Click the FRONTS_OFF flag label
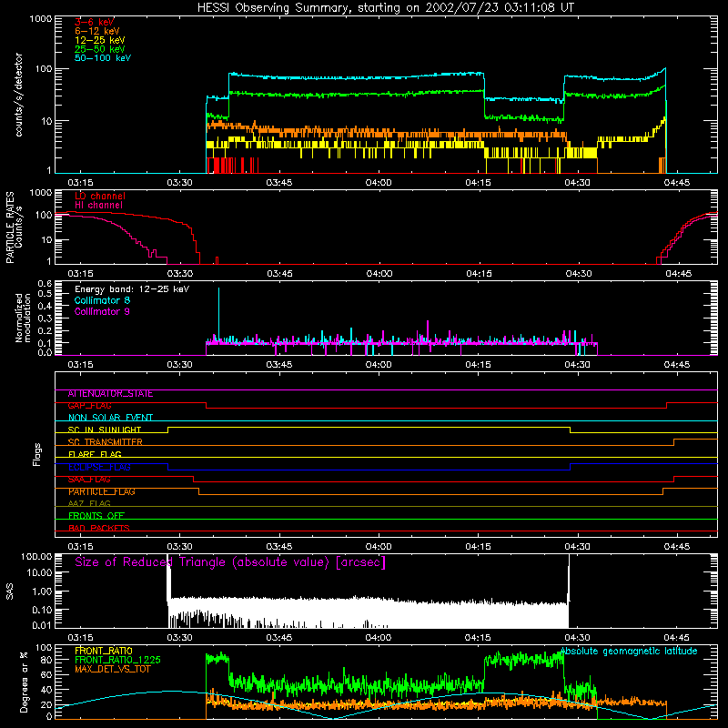The width and height of the screenshot is (728, 728). 96,516
